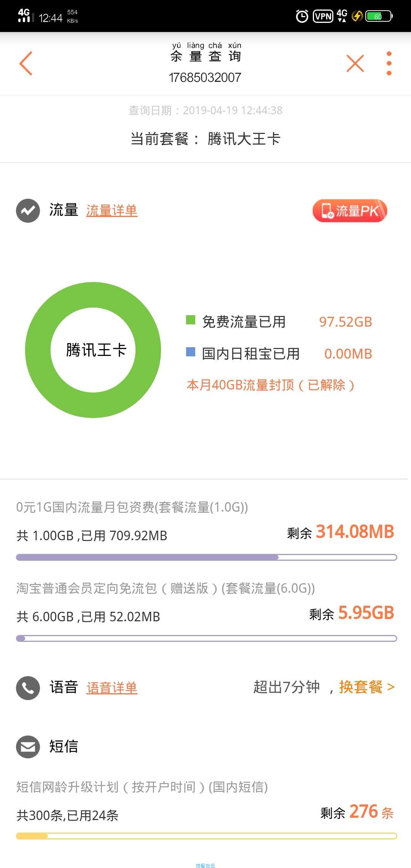Tap the orange X close icon

pyautogui.click(x=355, y=63)
